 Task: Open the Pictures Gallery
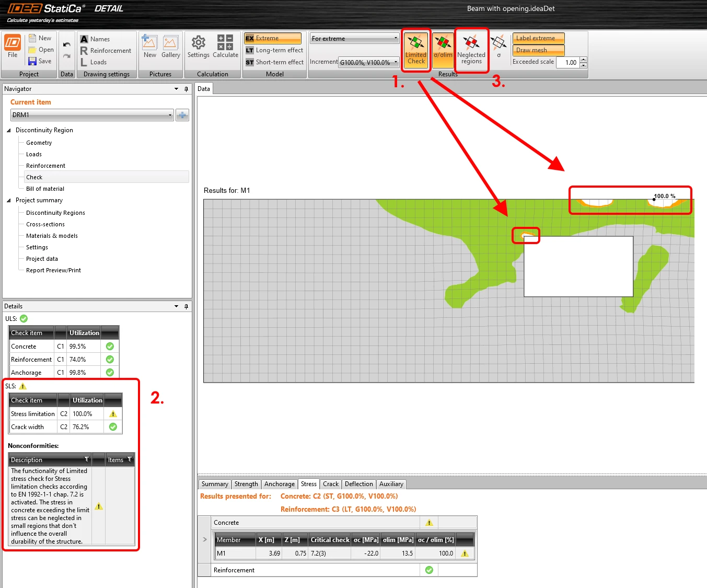pyautogui.click(x=170, y=47)
